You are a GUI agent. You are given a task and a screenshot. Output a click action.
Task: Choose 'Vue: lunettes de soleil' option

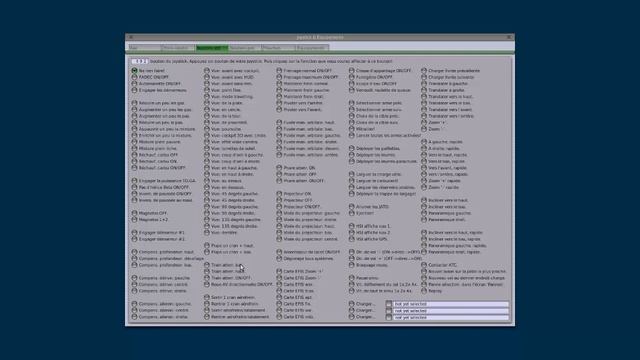[207, 149]
